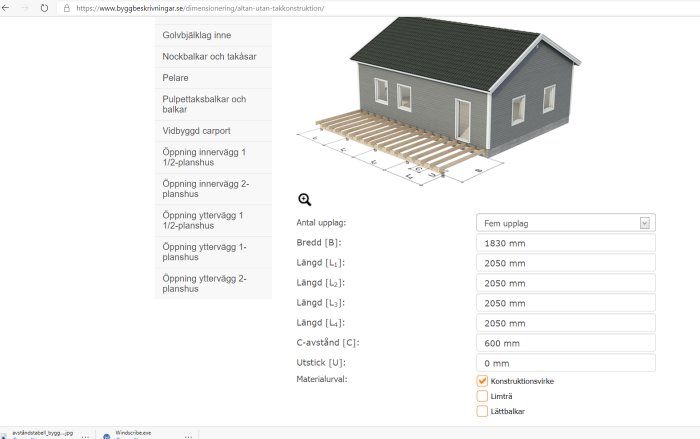
Task: Open Öppning innervägg 2-planshus
Action: pos(213,189)
